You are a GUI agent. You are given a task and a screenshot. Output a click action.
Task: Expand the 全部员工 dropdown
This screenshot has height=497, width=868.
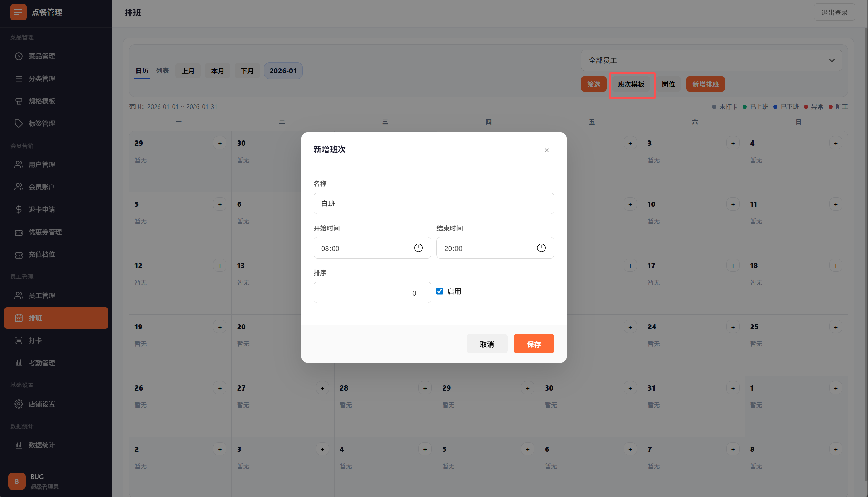point(711,61)
